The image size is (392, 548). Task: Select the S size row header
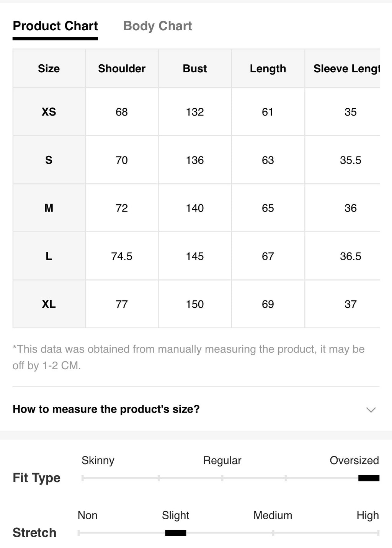point(49,160)
